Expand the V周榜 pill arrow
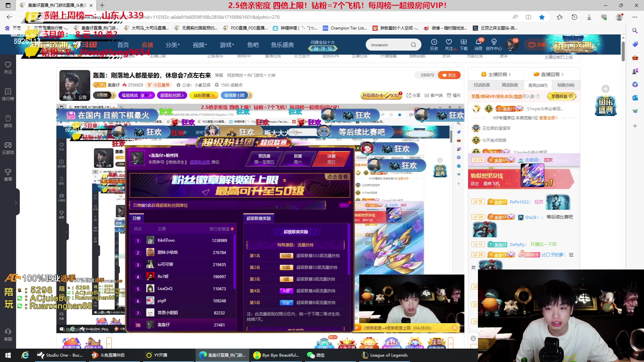644x362 pixels. click(113, 95)
